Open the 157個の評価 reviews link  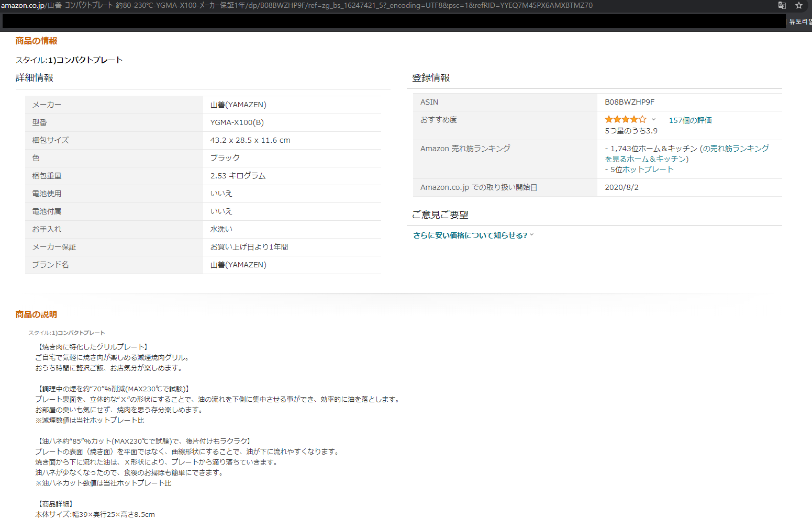690,120
